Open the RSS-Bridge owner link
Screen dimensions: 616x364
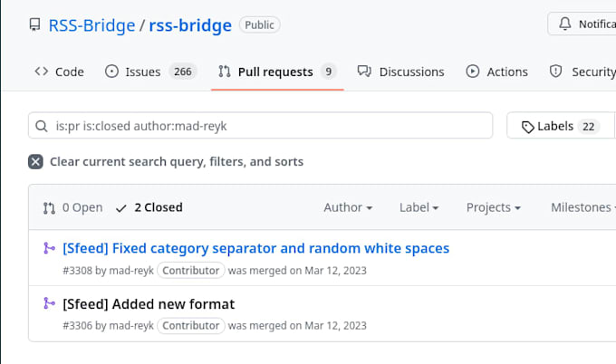coord(91,25)
